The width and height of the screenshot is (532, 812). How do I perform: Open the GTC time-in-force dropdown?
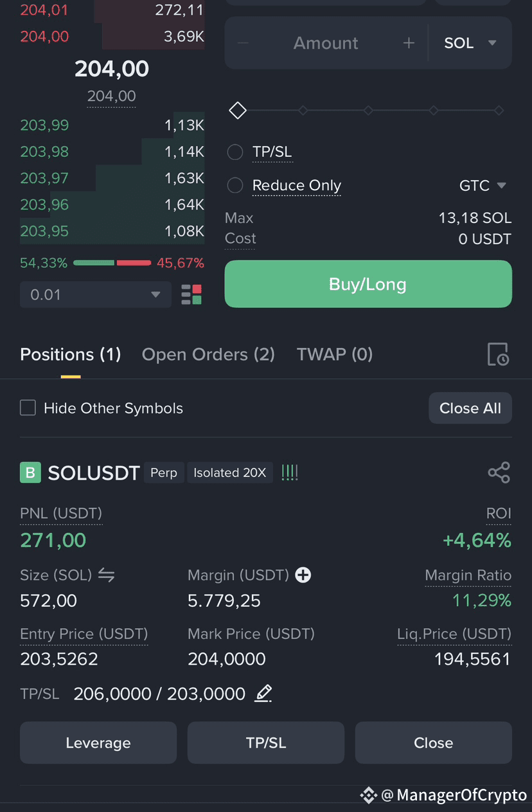483,185
